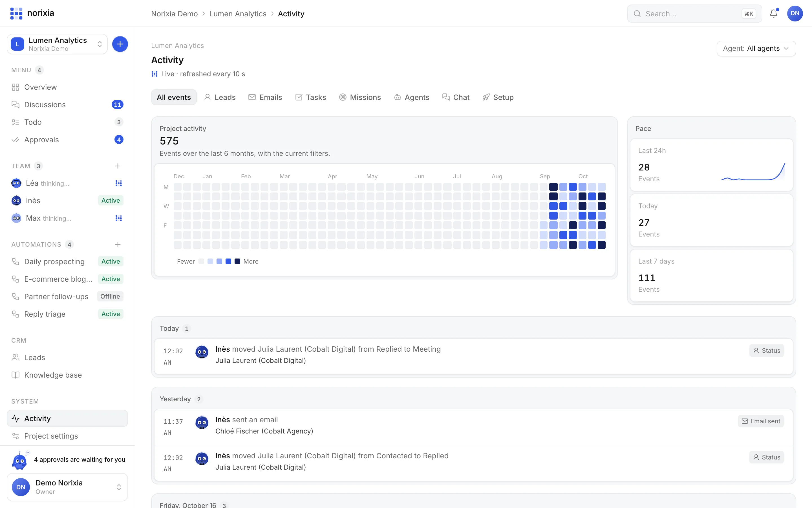Click the approvals mascot icon
The height and width of the screenshot is (508, 812).
[19, 460]
